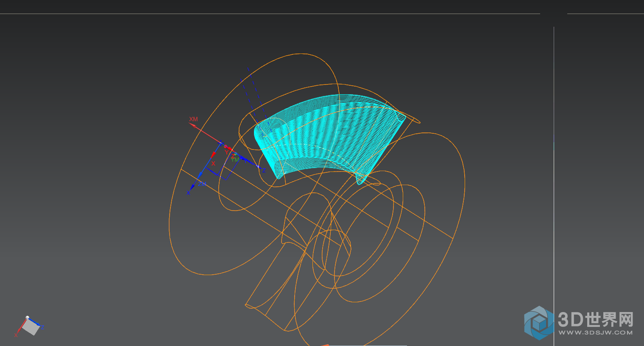Click the blue Z arrow on view triad
644x346 pixels.
click(34, 322)
